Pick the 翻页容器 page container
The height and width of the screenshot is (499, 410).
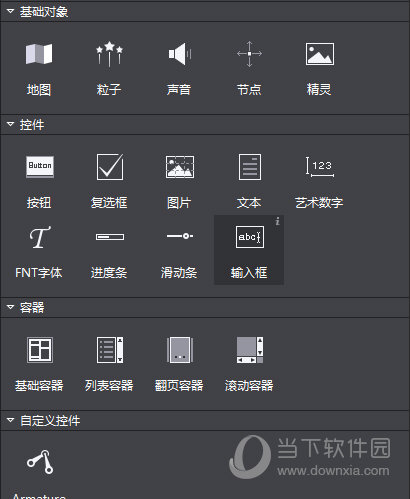click(180, 350)
